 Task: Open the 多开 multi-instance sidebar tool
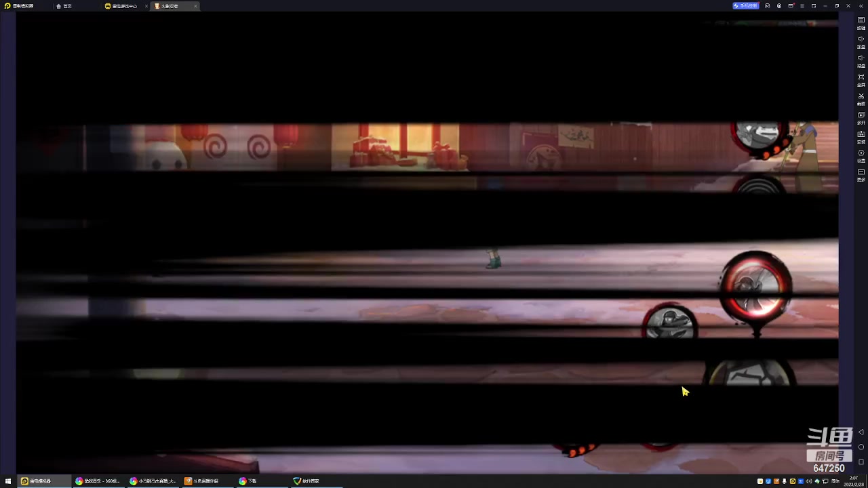click(x=861, y=117)
